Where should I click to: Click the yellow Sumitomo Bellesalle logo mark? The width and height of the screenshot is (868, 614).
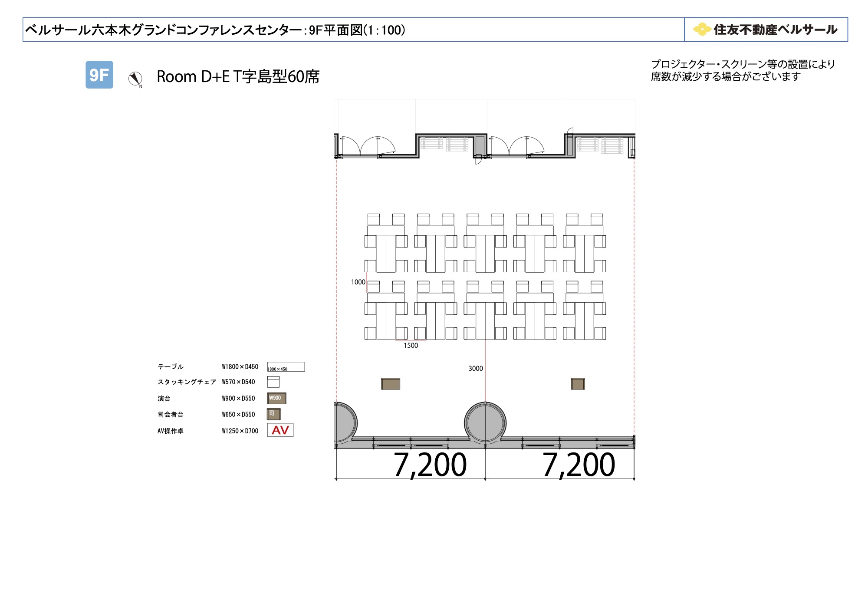pyautogui.click(x=702, y=30)
